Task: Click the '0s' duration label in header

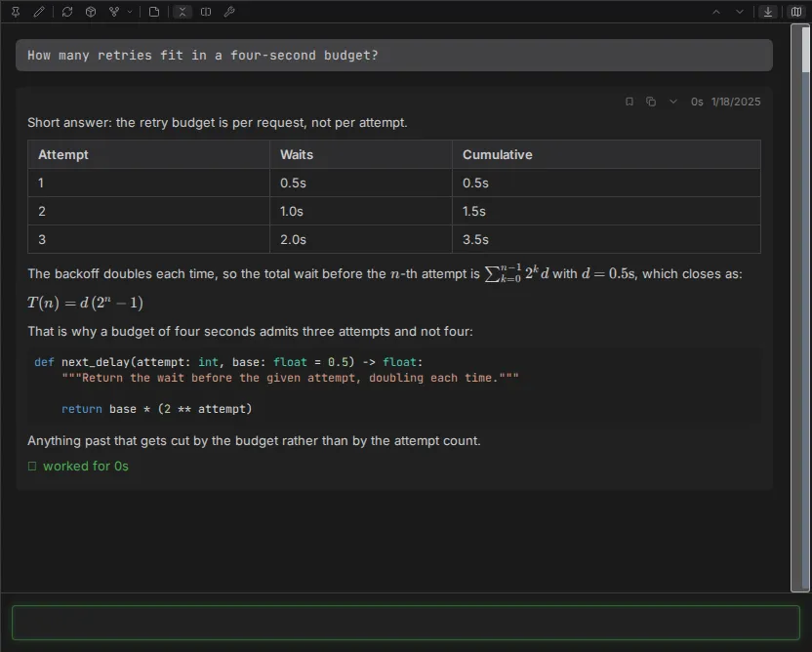Action: tap(697, 102)
